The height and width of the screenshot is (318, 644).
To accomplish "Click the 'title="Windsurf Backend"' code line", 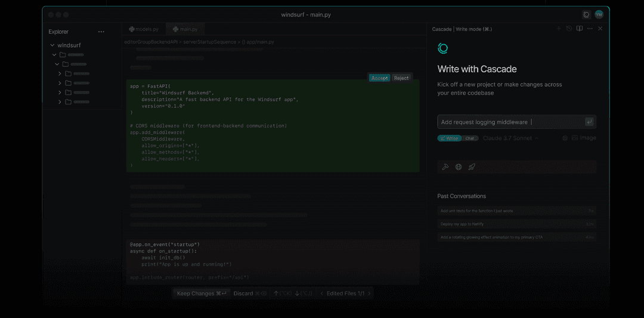I will point(178,93).
